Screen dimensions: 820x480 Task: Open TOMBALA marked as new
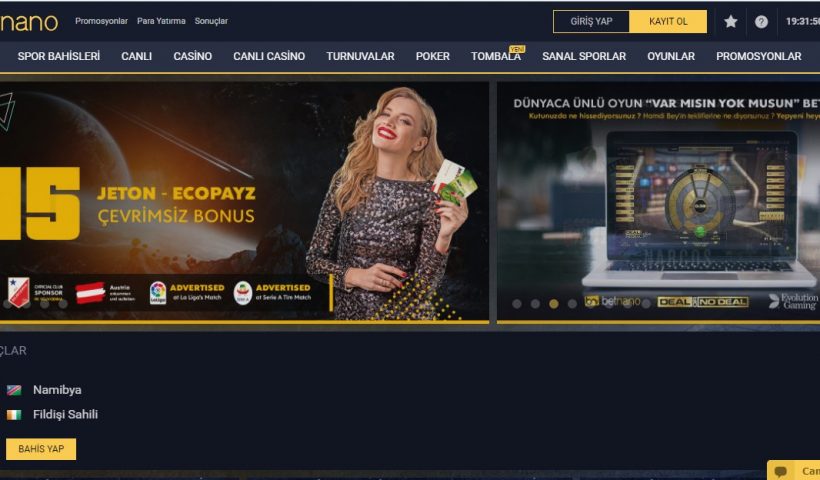pos(496,56)
